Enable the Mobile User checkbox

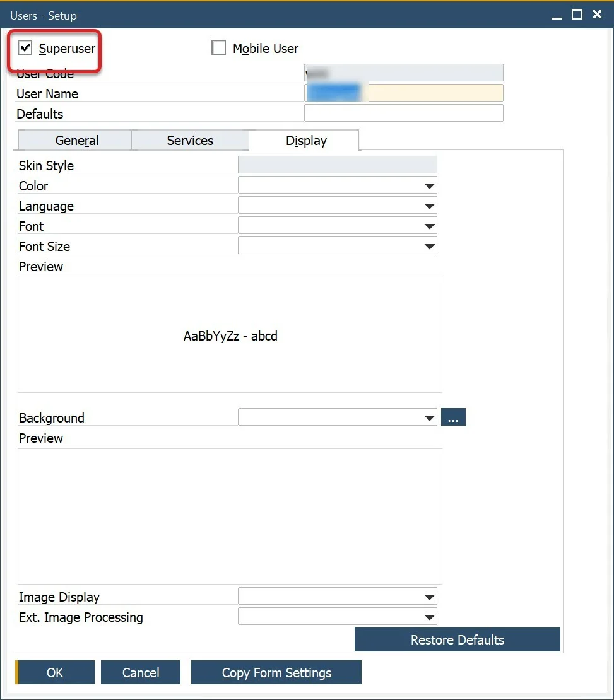tap(219, 47)
